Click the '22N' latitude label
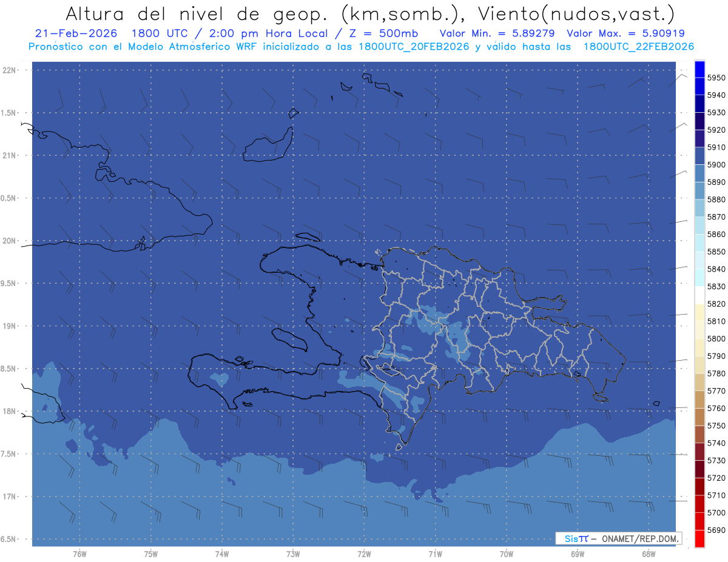This screenshot has height=562, width=728. (x=10, y=70)
